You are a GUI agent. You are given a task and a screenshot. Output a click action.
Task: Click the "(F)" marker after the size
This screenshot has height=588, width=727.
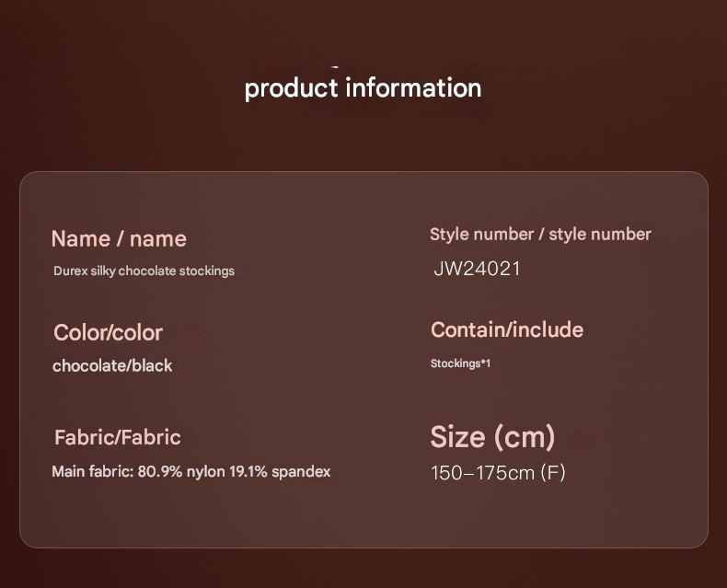tap(552, 473)
